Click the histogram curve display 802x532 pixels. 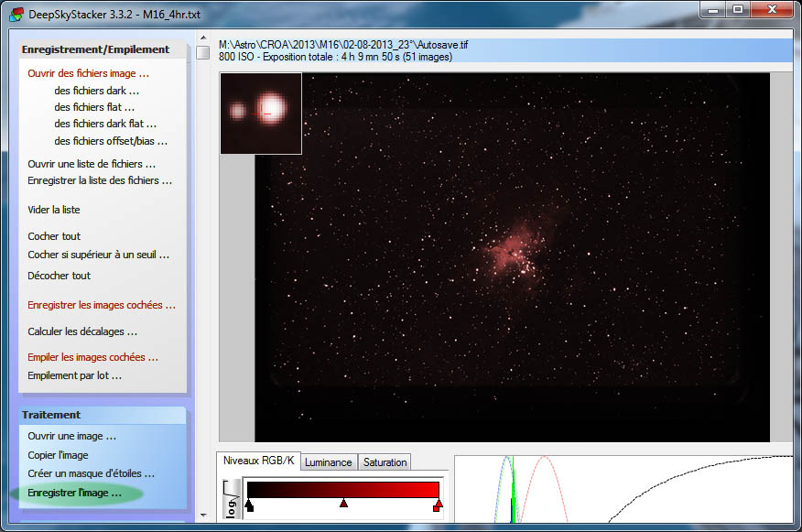coord(623,489)
